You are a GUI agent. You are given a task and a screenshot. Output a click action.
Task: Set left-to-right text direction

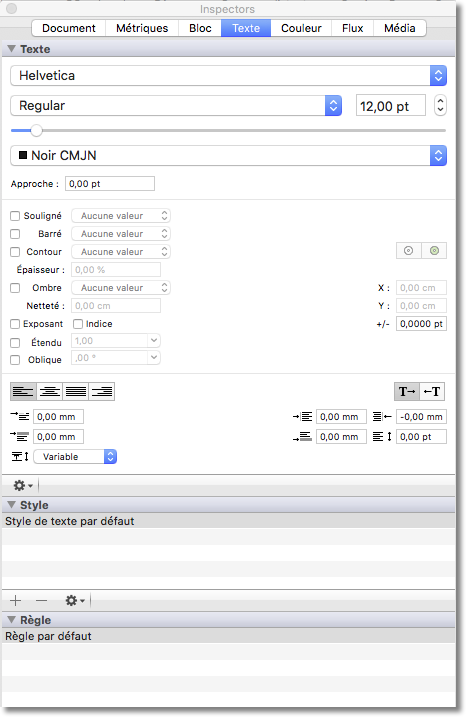(x=407, y=391)
